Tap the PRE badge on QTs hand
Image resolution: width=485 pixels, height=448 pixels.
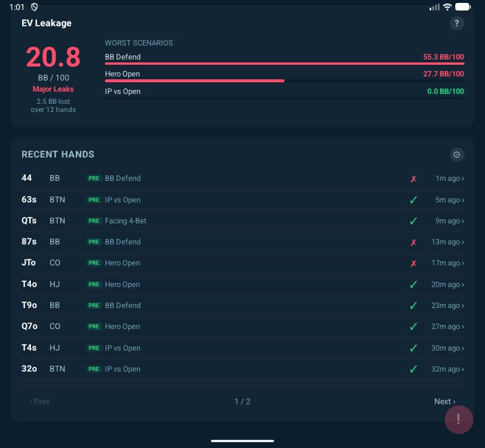point(94,221)
